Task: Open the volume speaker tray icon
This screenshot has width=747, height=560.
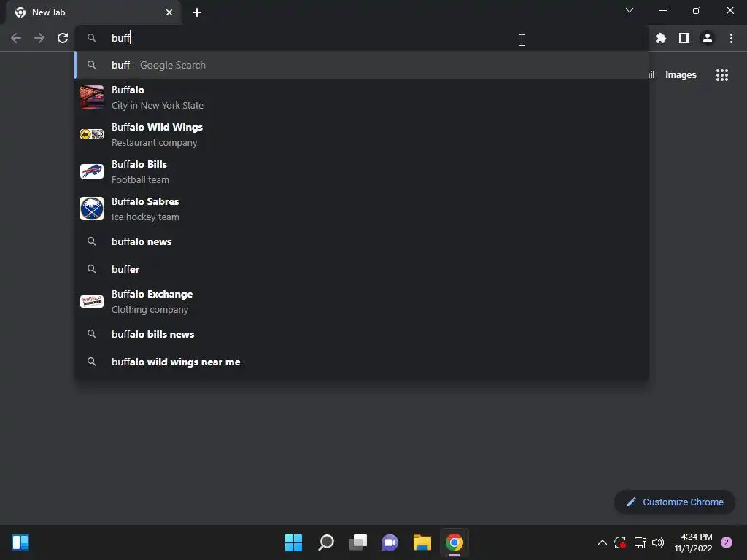Action: pyautogui.click(x=658, y=542)
